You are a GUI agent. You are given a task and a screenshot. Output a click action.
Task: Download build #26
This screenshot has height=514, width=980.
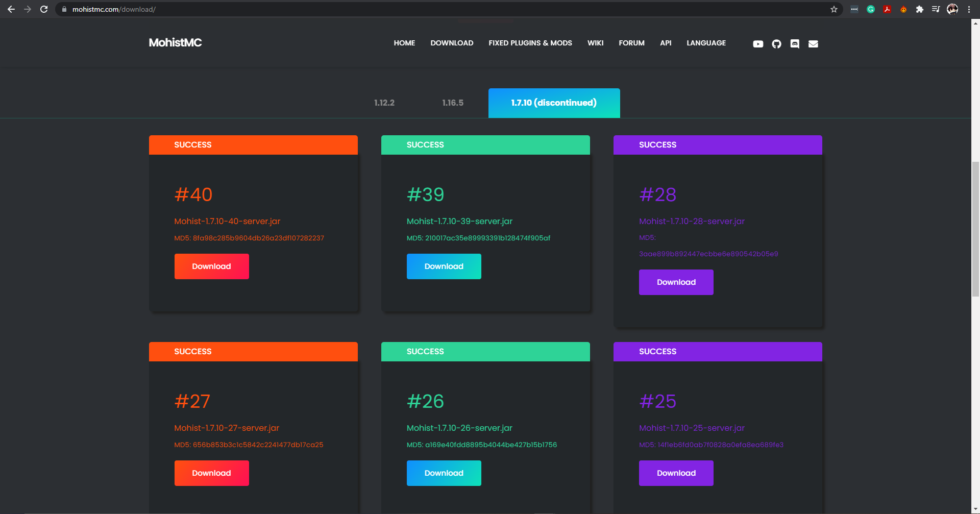[444, 473]
